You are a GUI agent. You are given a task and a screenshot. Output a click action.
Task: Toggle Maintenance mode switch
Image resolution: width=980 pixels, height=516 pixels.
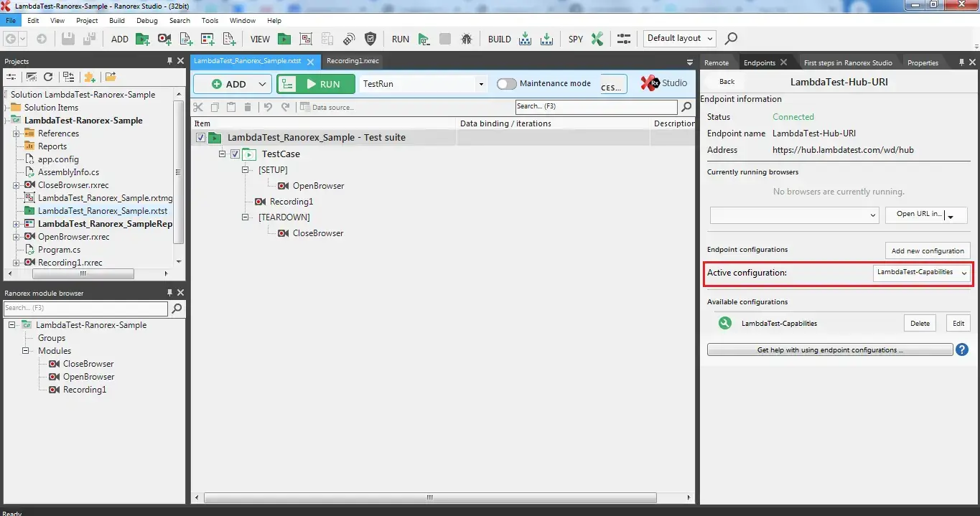(506, 83)
